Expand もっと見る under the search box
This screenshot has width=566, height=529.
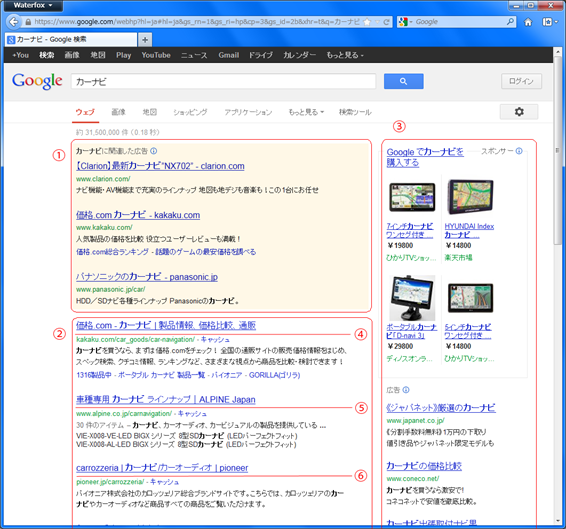coord(306,112)
